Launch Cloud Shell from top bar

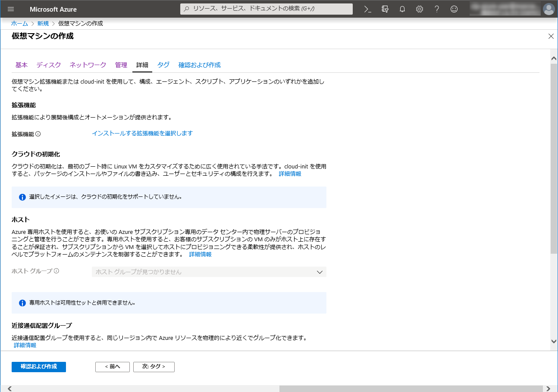[x=368, y=9]
